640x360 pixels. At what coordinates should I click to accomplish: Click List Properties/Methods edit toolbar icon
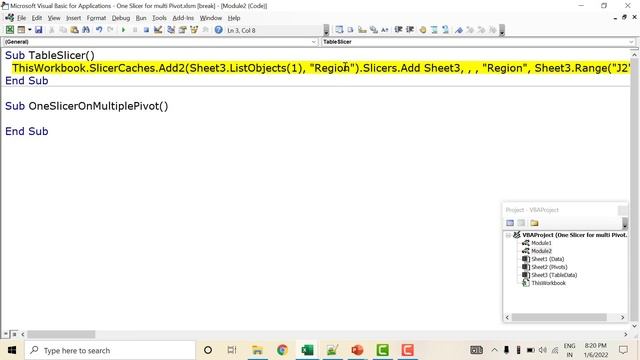(x=339, y=30)
